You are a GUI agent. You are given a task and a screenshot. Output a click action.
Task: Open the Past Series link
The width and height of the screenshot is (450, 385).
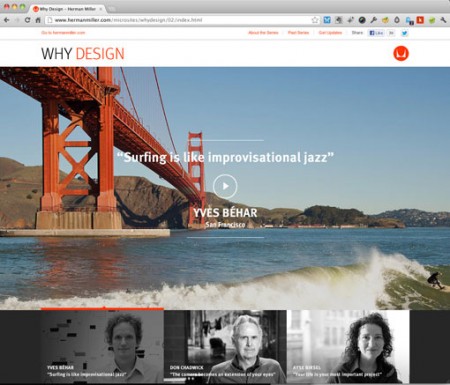[298, 33]
